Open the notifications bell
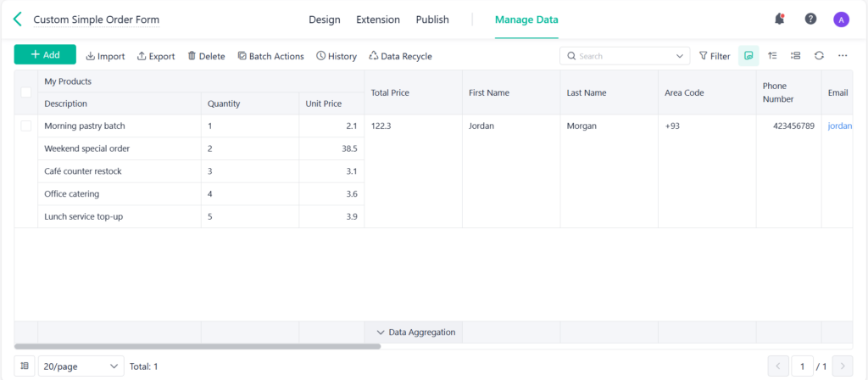This screenshot has height=380, width=868. point(779,19)
